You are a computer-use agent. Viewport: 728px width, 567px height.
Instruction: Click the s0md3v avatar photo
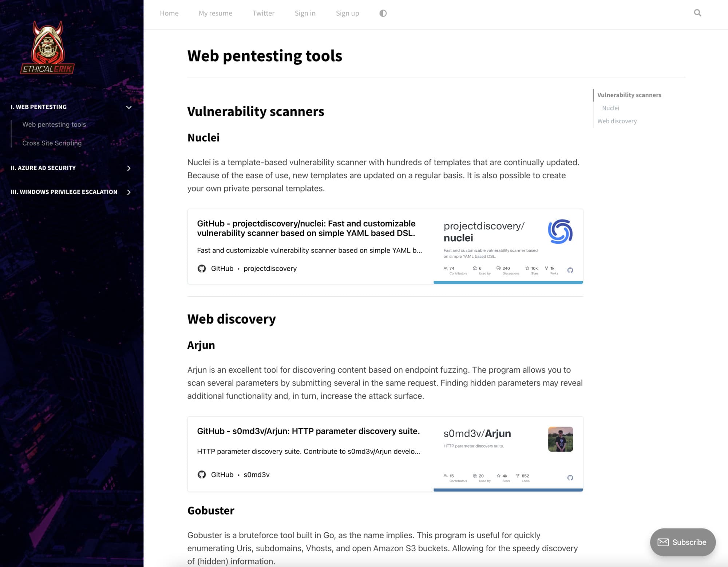[560, 439]
